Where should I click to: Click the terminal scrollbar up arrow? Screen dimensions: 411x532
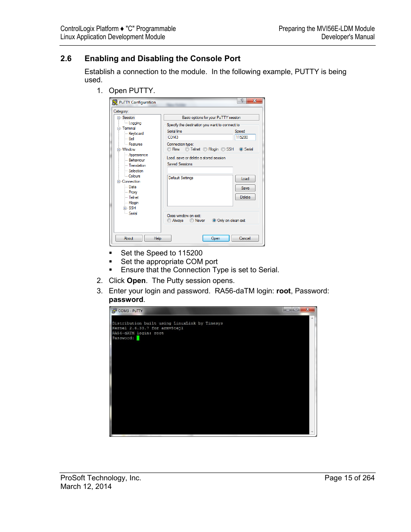(x=312, y=318)
